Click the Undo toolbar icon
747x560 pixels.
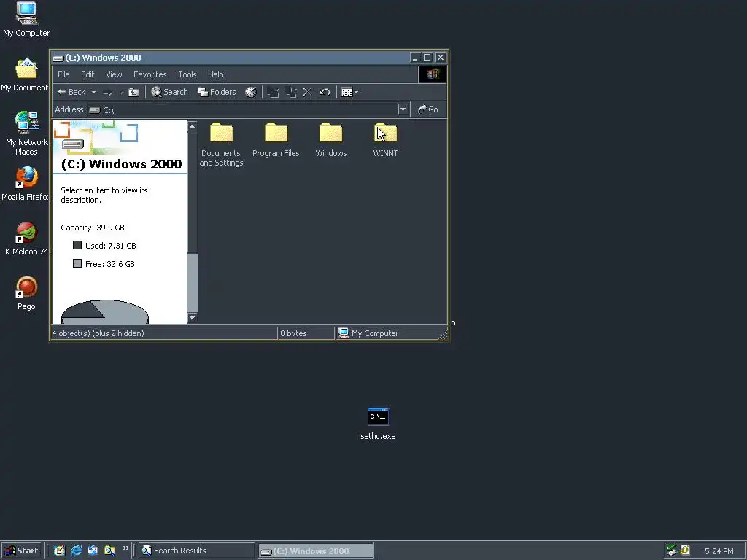click(325, 92)
